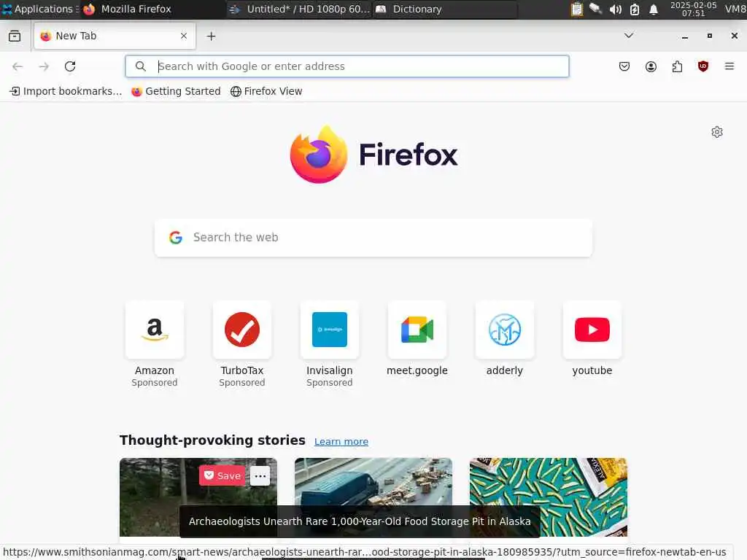747x560 pixels.
Task: Go forward to next page
Action: [x=44, y=66]
